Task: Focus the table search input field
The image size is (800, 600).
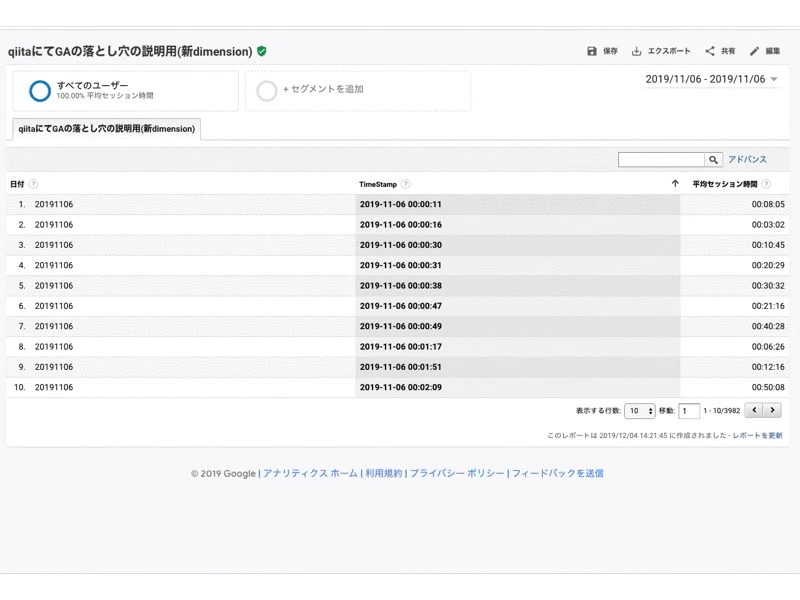Action: click(x=661, y=160)
